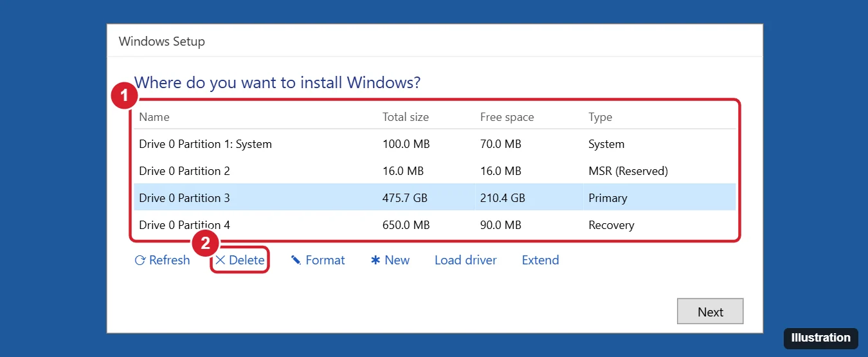Click the Delete X icon
This screenshot has width=868, height=357.
click(220, 260)
